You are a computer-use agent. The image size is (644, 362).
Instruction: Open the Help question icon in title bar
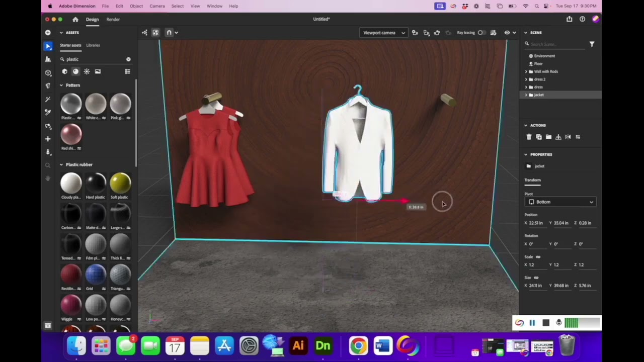(582, 19)
